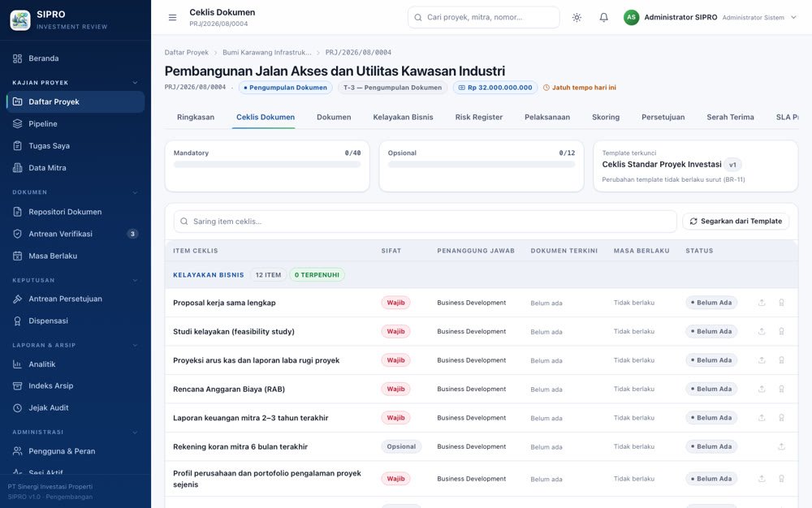This screenshot has height=508, width=812.
Task: Toggle the sidebar with hamburger menu
Action: (172, 18)
